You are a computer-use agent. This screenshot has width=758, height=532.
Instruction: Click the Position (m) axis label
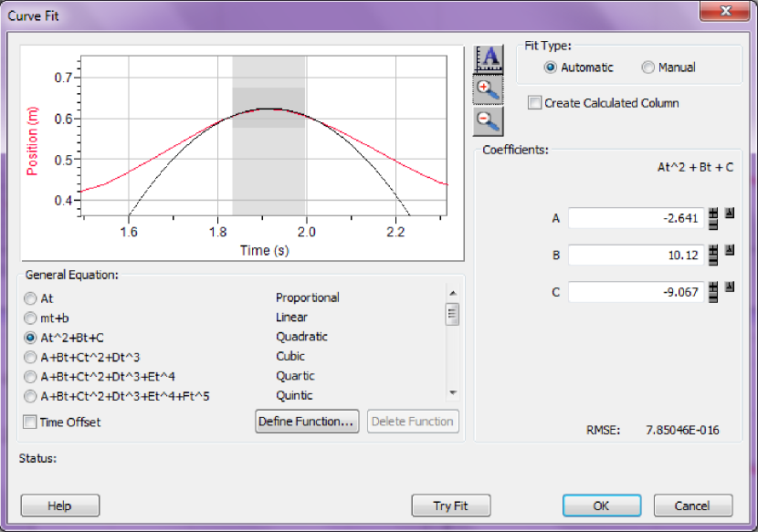[32, 141]
